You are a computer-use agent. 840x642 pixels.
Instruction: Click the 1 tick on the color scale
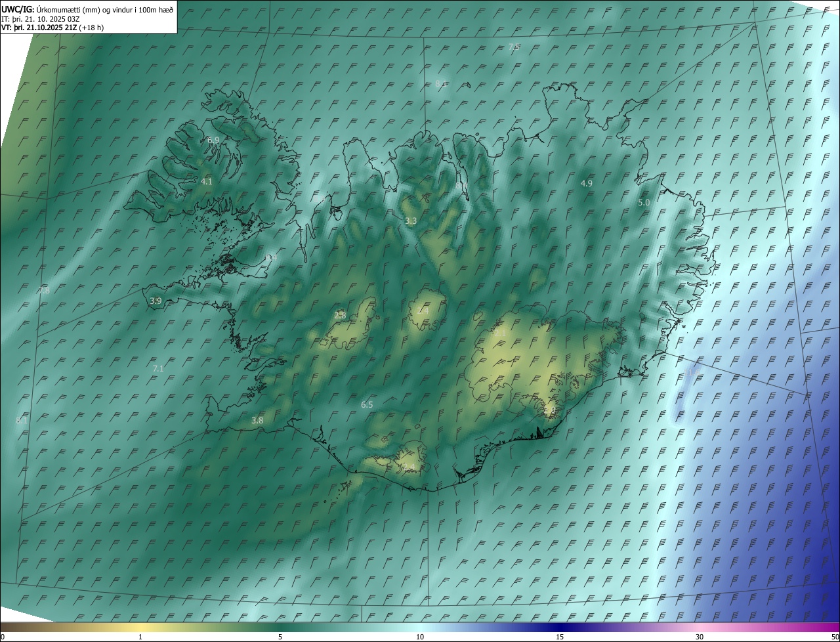click(x=140, y=637)
